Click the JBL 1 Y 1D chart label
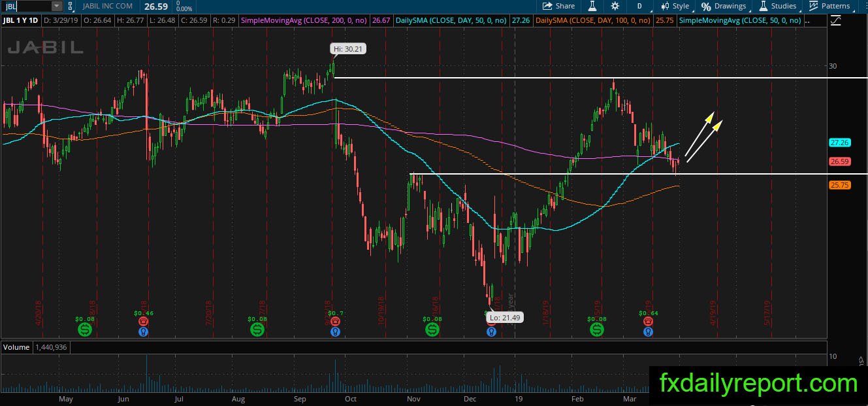Image resolution: width=868 pixels, height=406 pixels. pyautogui.click(x=21, y=21)
